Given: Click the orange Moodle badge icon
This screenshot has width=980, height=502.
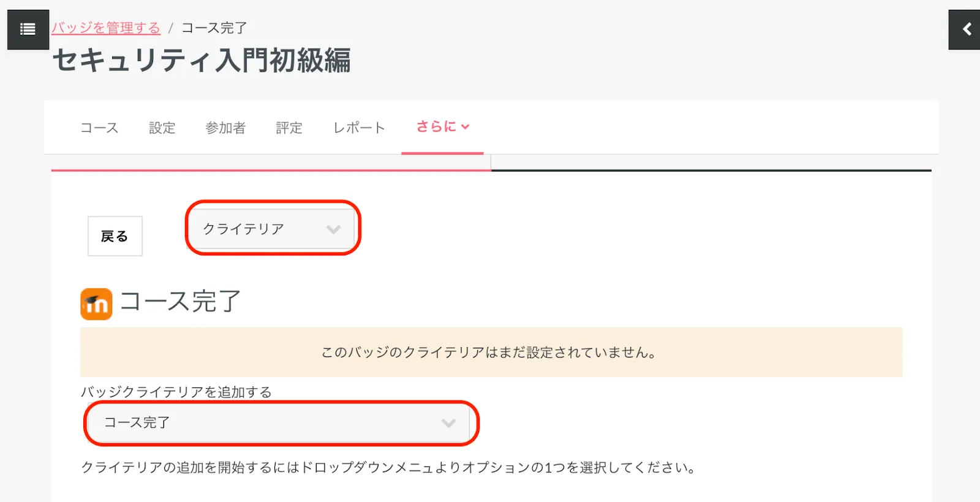Looking at the screenshot, I should 96,304.
